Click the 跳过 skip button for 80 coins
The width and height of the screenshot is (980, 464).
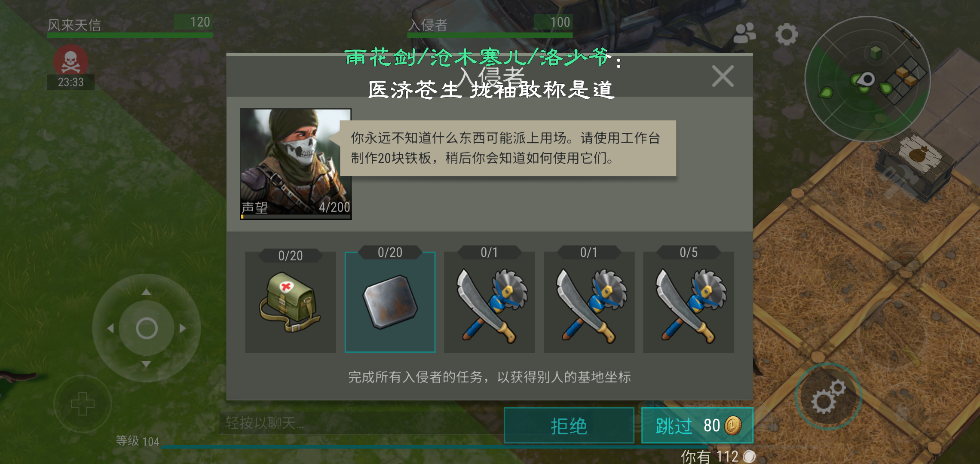click(x=698, y=426)
